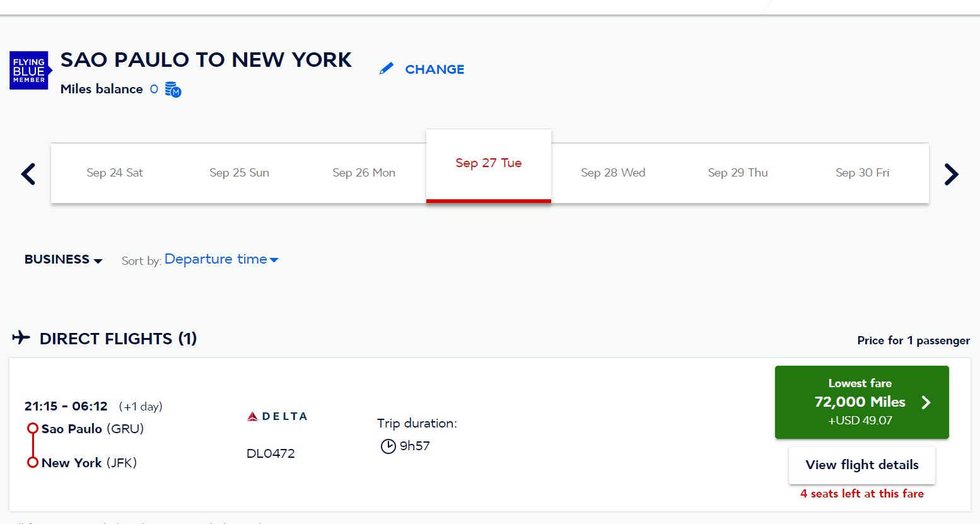Screen dimensions: 980x524
Task: Select the 72,000 Miles lowest fare
Action: (x=862, y=402)
